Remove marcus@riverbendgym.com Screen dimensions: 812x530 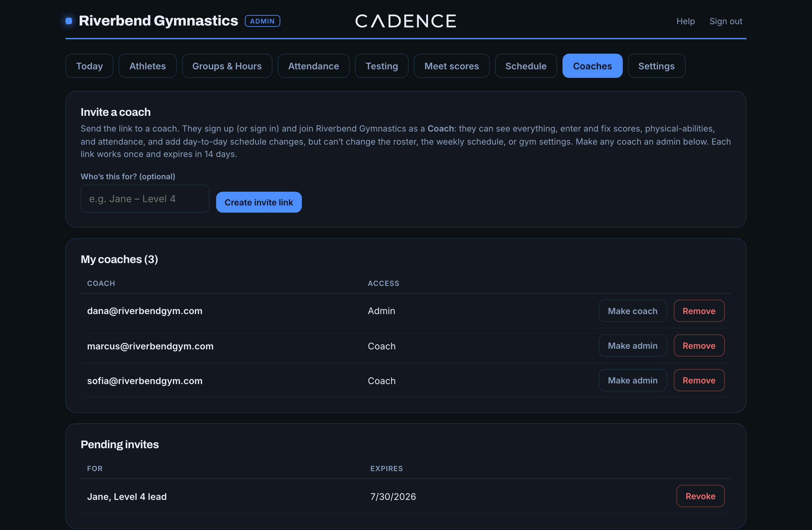click(699, 345)
